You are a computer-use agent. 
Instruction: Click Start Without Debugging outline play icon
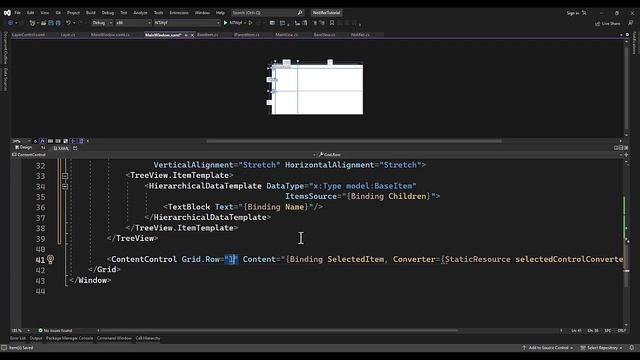click(x=251, y=23)
